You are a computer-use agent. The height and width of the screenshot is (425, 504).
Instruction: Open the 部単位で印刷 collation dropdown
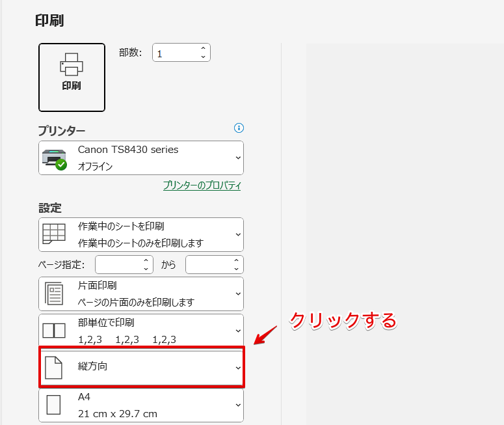pyautogui.click(x=141, y=331)
